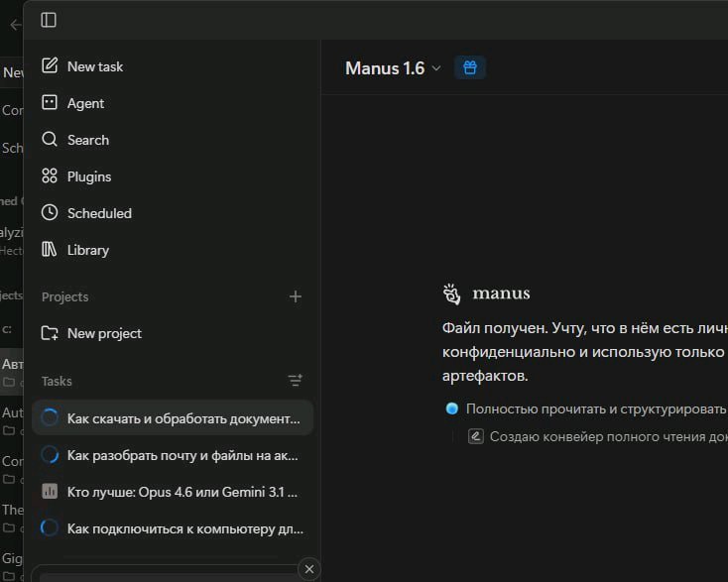Viewport: 728px width, 582px height.
Task: Click the blue gift icon
Action: [x=470, y=67]
